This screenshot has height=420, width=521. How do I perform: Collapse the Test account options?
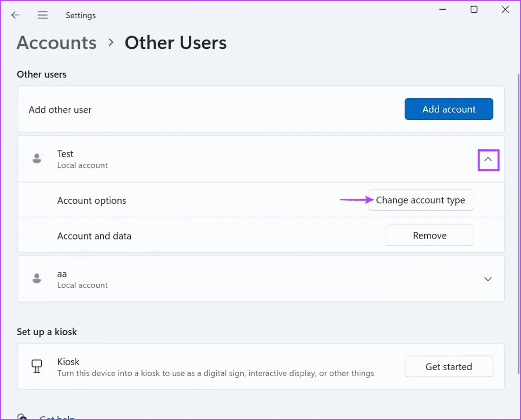[x=488, y=159]
